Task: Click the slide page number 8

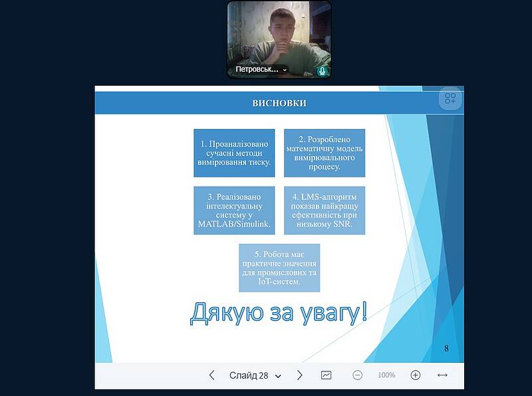Action: click(446, 348)
